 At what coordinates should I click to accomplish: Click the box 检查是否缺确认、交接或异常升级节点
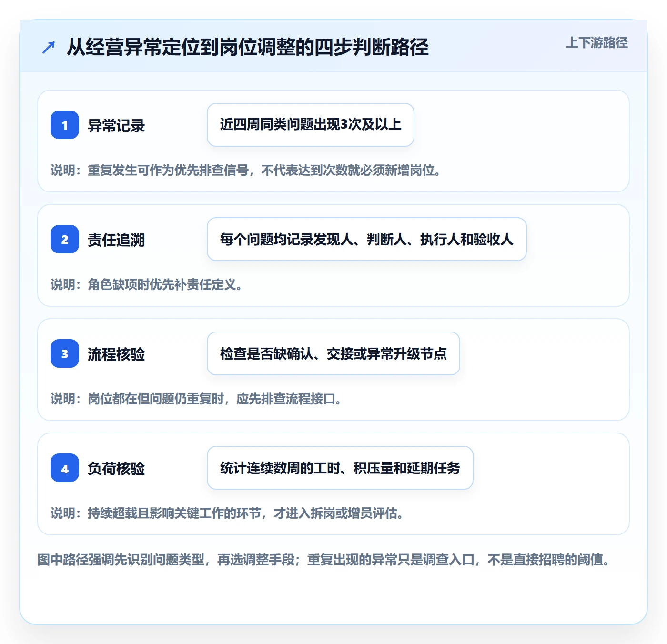click(x=333, y=353)
